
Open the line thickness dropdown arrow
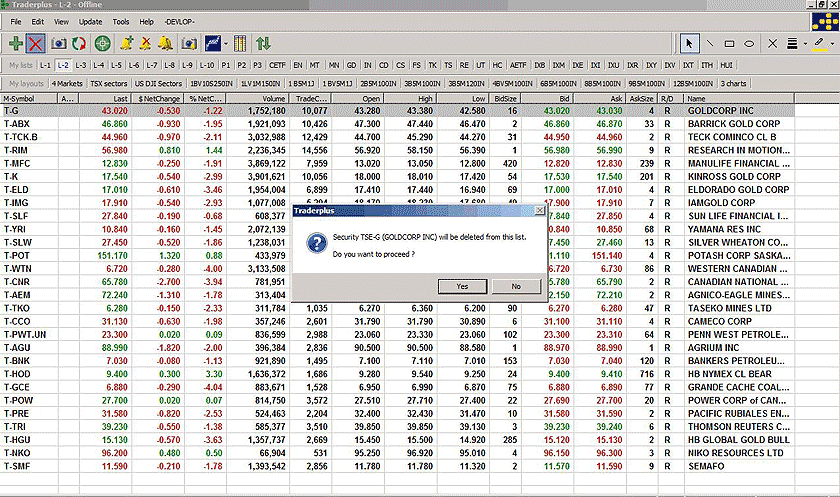tap(805, 44)
